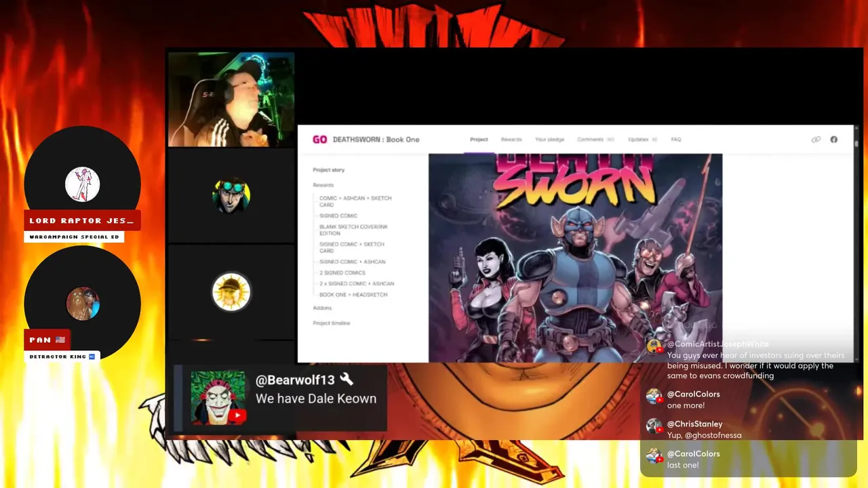Click the @ComicArtistJosephWhite username
The height and width of the screenshot is (488, 868).
tap(718, 344)
